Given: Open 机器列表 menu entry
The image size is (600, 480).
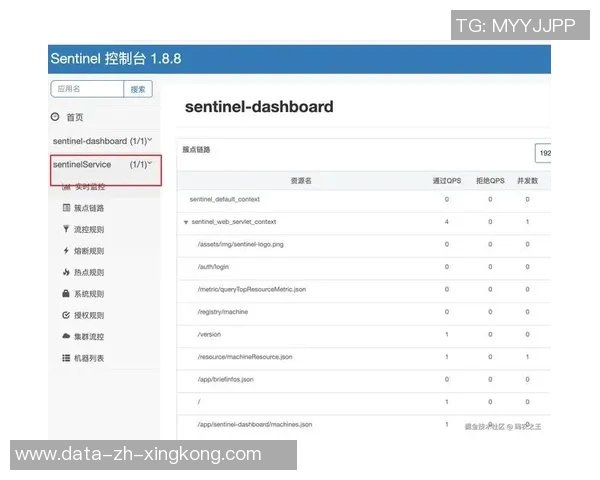Looking at the screenshot, I should [89, 358].
